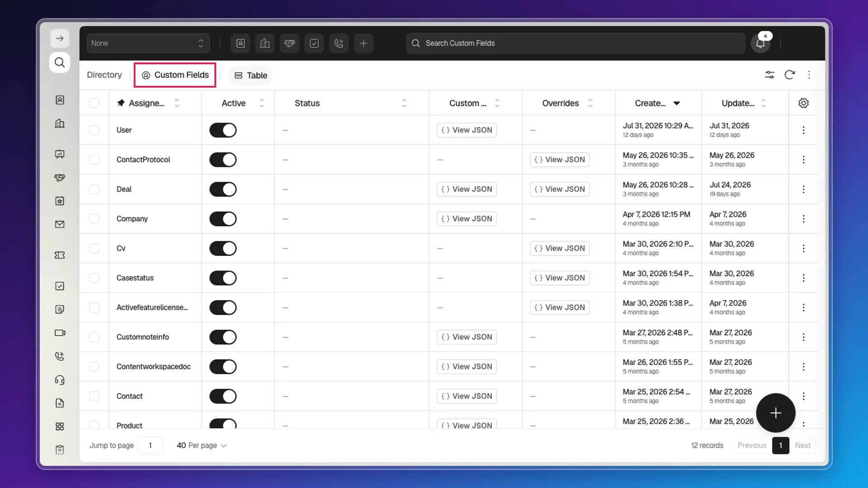This screenshot has height=488, width=868.
Task: Open row actions menu for Deal
Action: (803, 189)
